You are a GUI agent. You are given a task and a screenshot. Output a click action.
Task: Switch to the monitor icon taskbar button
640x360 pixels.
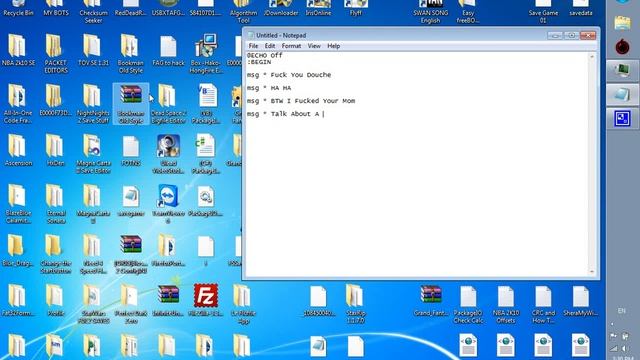pos(622,71)
